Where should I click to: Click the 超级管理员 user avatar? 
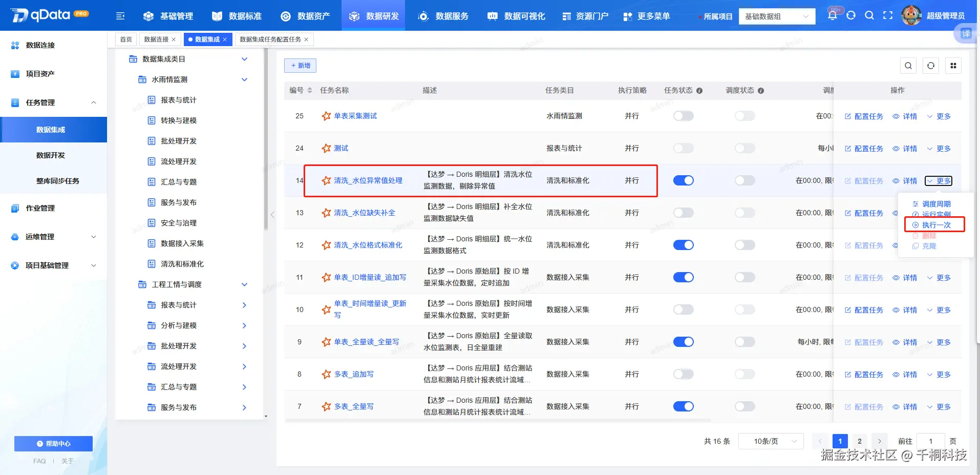point(911,15)
